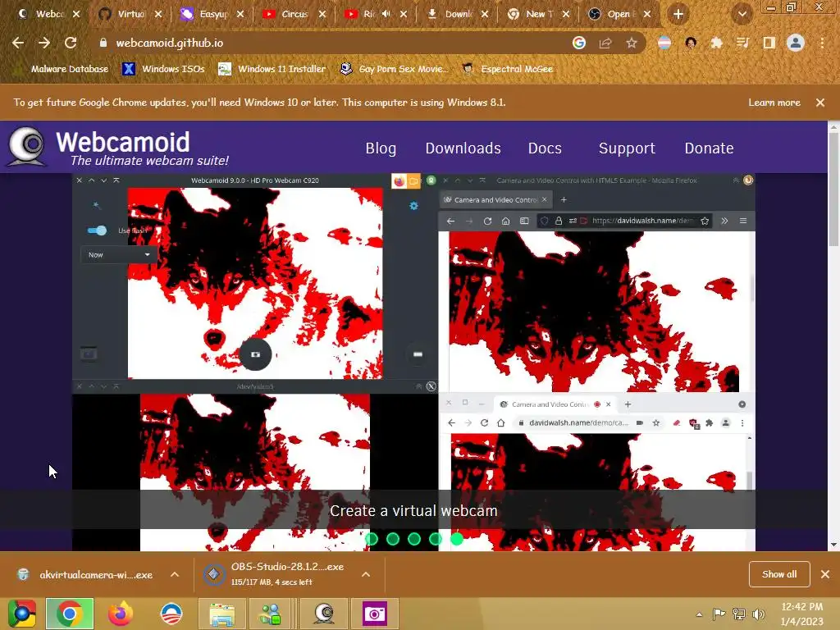The height and width of the screenshot is (630, 840).
Task: Open Chrome from the taskbar
Action: click(70, 614)
